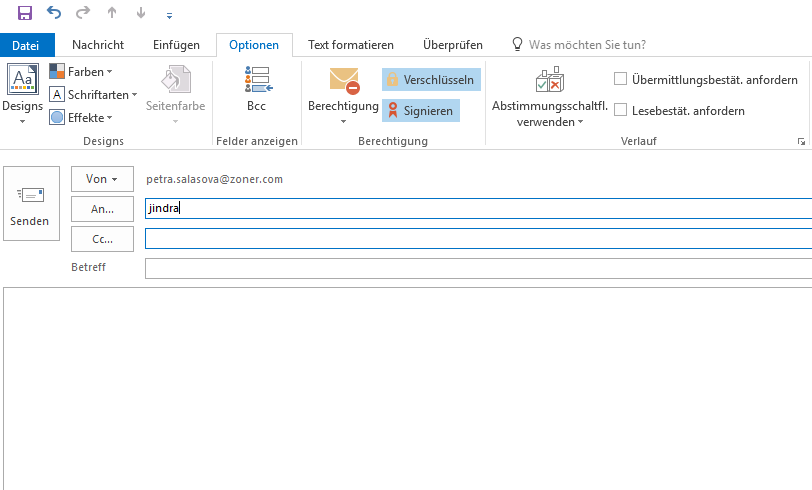Click into the Betreff subject field
The width and height of the screenshot is (812, 490).
coord(478,268)
